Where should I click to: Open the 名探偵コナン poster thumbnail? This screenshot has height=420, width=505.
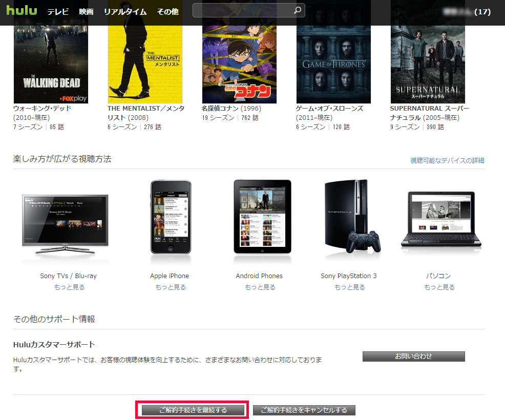(239, 65)
